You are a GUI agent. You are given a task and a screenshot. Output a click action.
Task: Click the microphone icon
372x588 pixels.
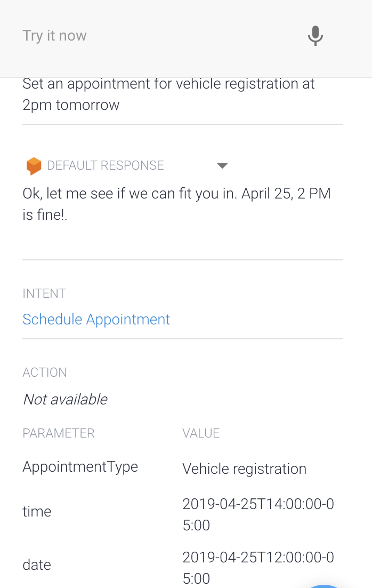click(316, 36)
